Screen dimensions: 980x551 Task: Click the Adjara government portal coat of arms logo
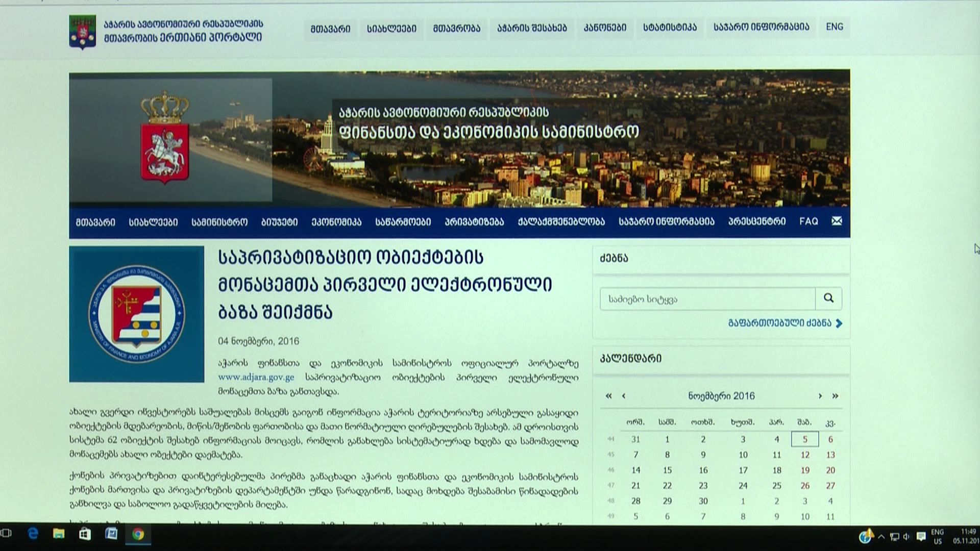tap(82, 32)
